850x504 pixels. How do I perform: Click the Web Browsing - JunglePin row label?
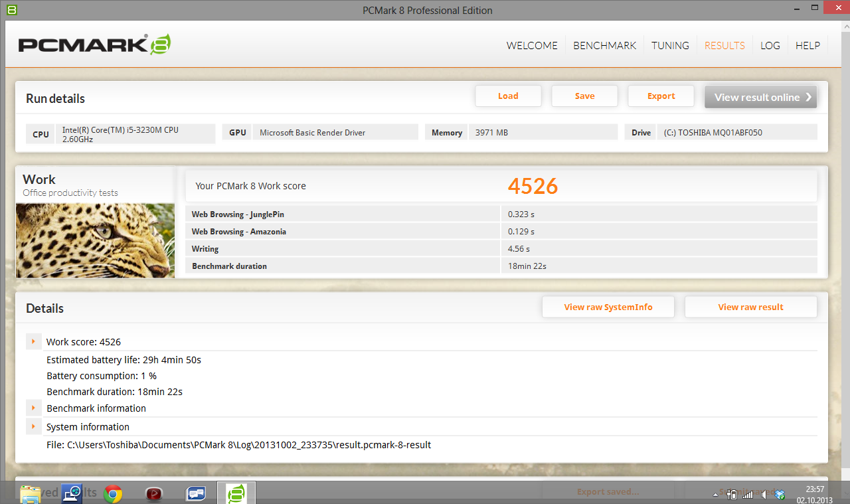click(238, 214)
